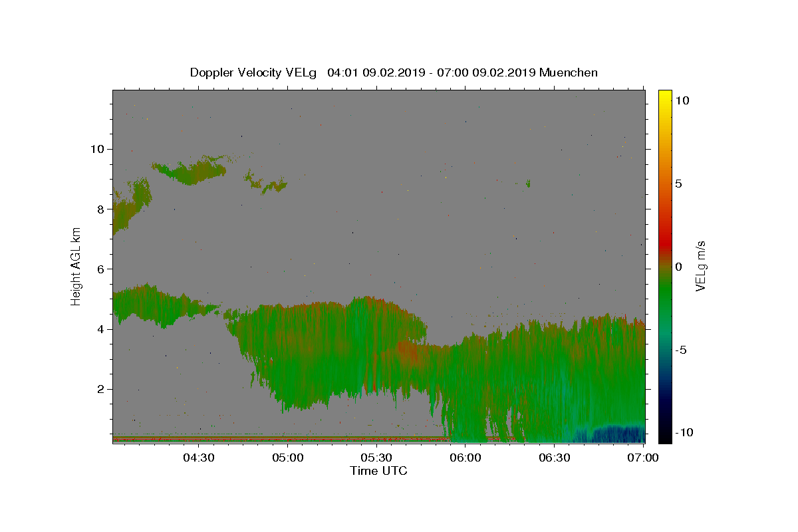This screenshot has height=532, width=798.
Task: Click the VELg m/s colorbar title
Action: tap(700, 266)
